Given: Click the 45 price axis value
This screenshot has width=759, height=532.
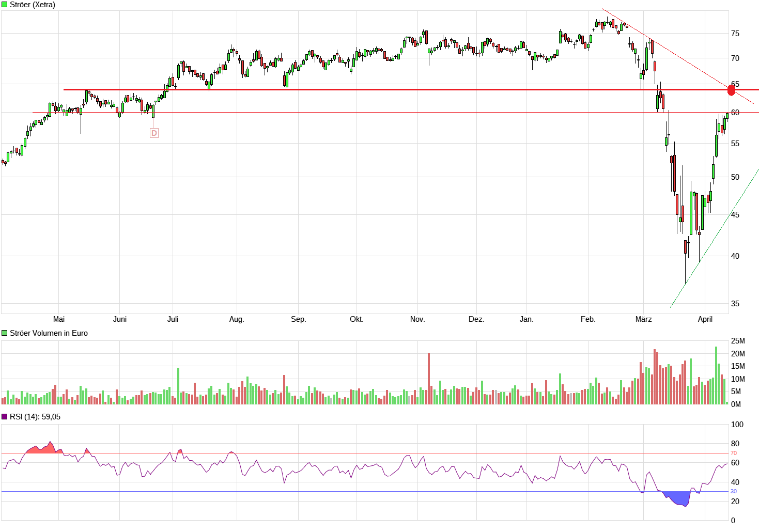Looking at the screenshot, I should point(735,215).
